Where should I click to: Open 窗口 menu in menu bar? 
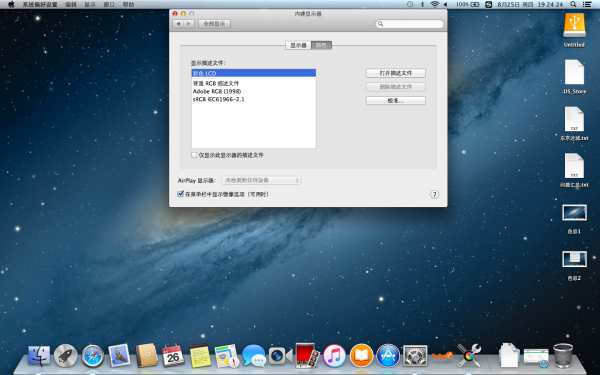coord(109,4)
